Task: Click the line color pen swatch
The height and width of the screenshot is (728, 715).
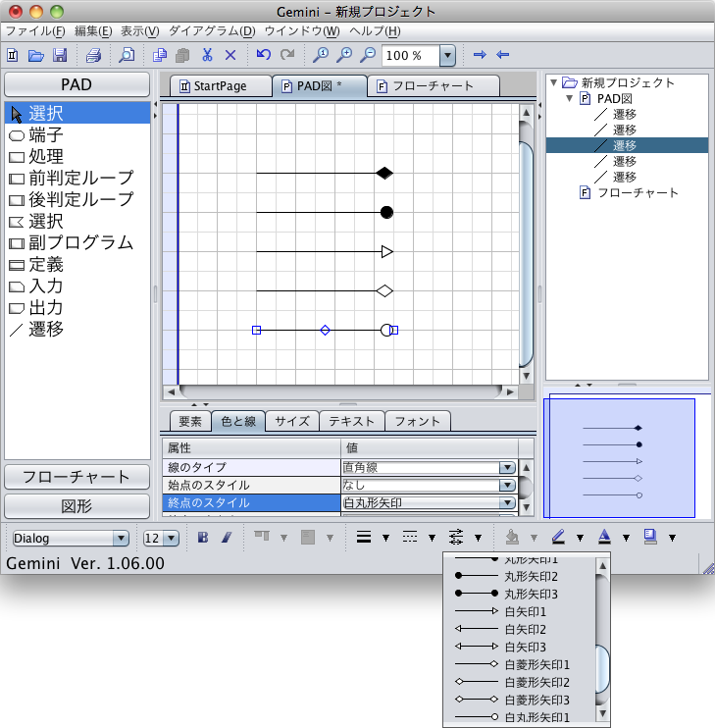Action: point(558,538)
